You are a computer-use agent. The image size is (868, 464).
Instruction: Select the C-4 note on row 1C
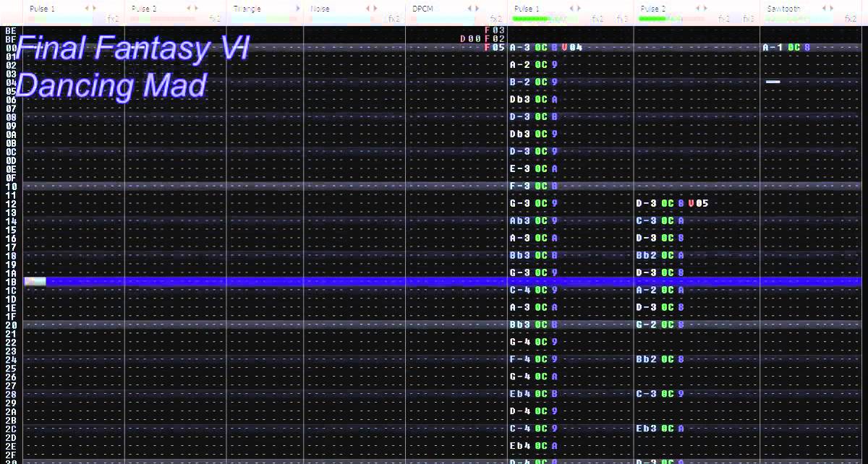point(520,290)
